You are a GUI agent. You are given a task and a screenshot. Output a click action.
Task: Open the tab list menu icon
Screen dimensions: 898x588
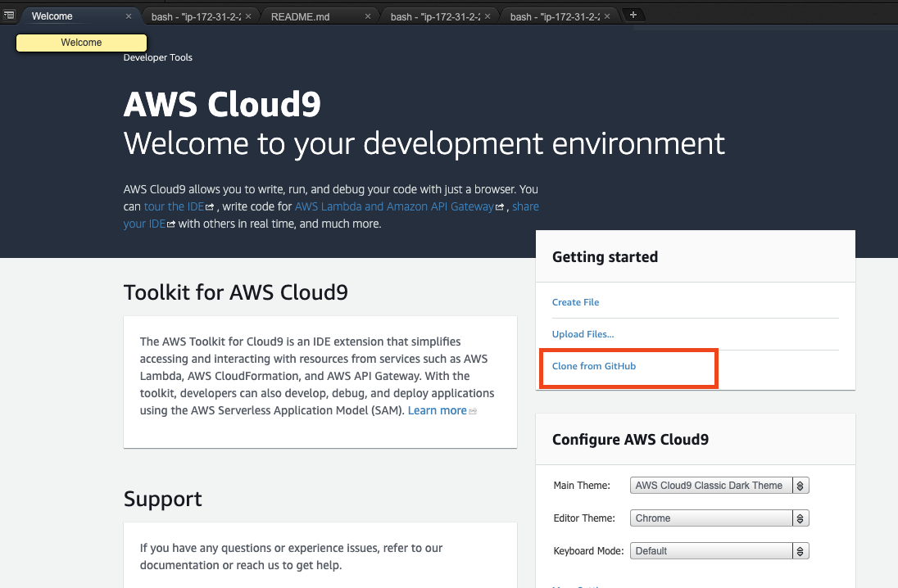tap(8, 15)
